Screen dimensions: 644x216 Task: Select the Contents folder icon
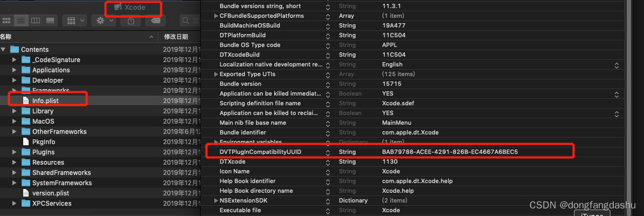[15, 49]
